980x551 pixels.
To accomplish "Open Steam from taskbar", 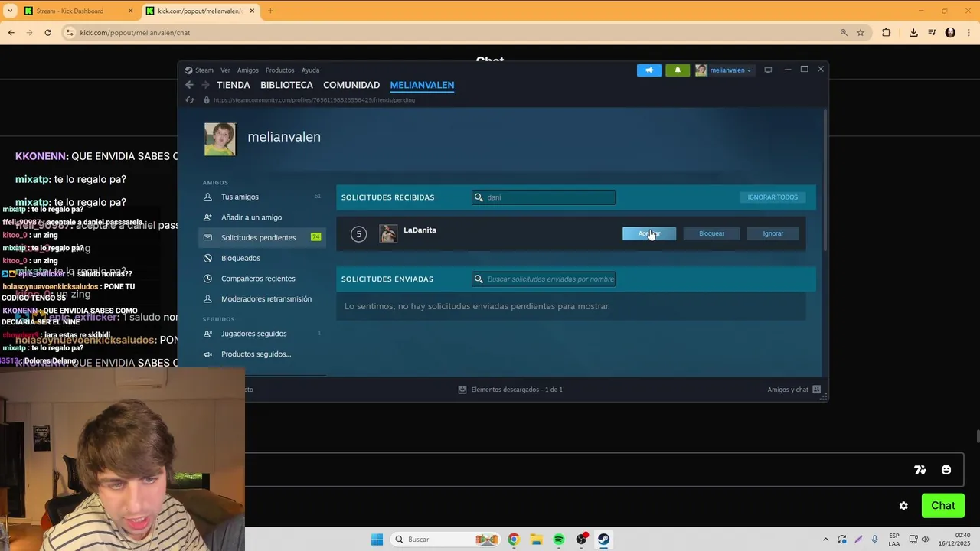I will tap(604, 540).
